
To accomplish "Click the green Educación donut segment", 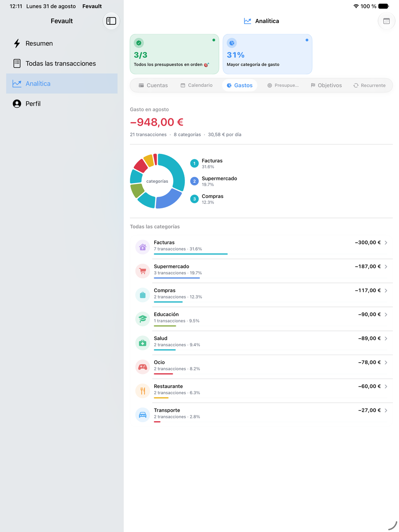I will (136, 190).
